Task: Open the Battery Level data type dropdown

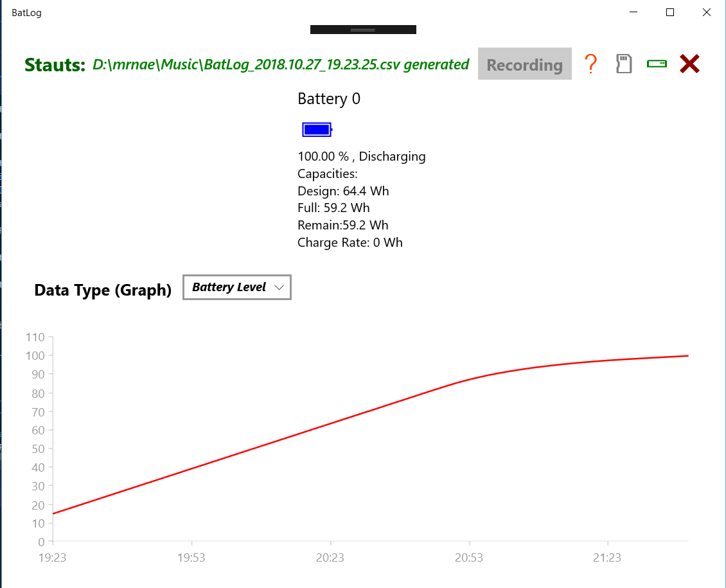Action: (x=236, y=287)
